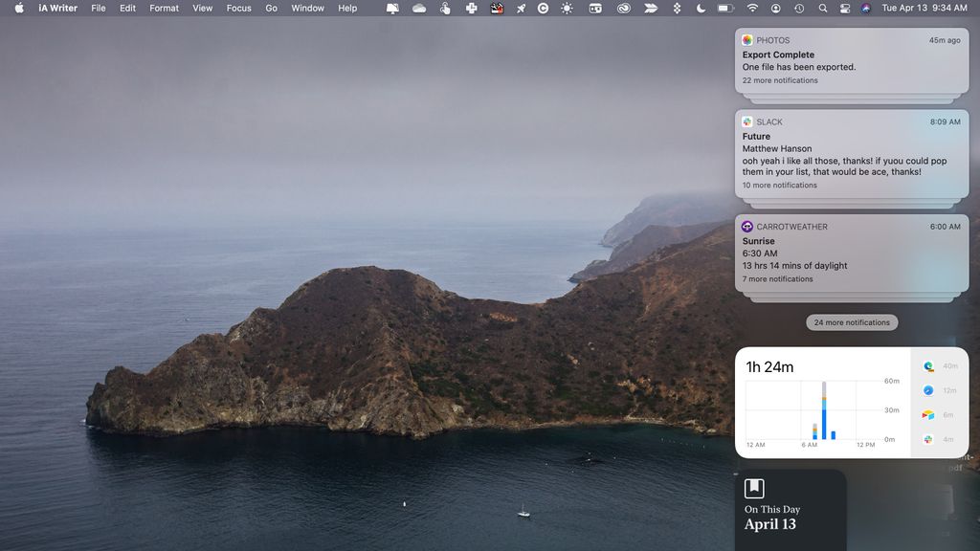Click the Photos icon on the Export Complete notification
The height and width of the screenshot is (551, 980).
747,39
